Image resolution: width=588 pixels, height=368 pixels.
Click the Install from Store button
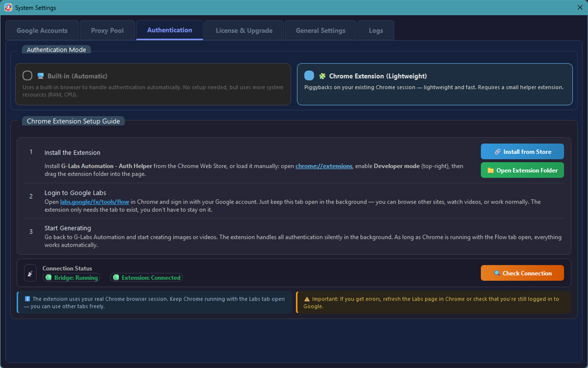coord(522,151)
